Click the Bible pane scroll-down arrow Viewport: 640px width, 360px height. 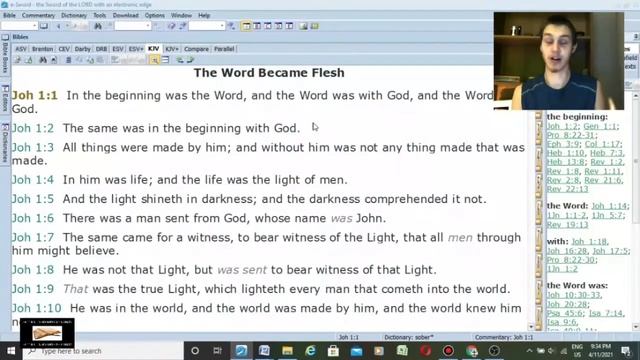(531, 327)
